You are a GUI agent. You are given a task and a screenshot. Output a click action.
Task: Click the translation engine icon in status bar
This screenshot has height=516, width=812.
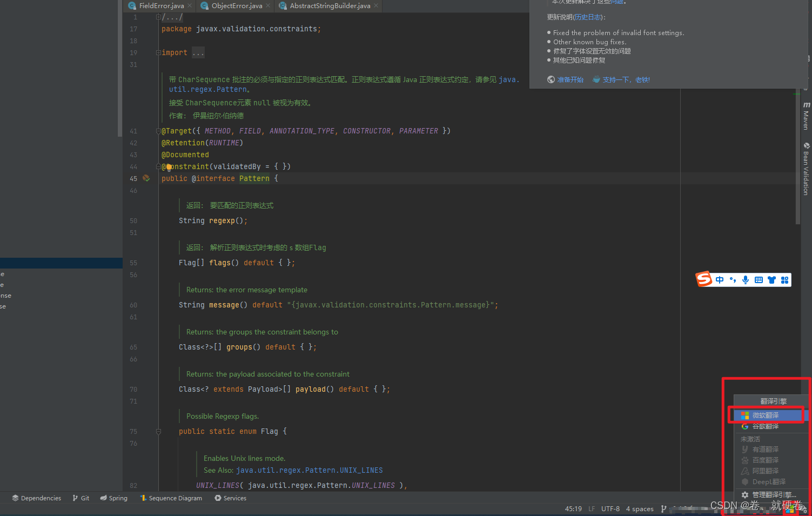[x=790, y=509]
